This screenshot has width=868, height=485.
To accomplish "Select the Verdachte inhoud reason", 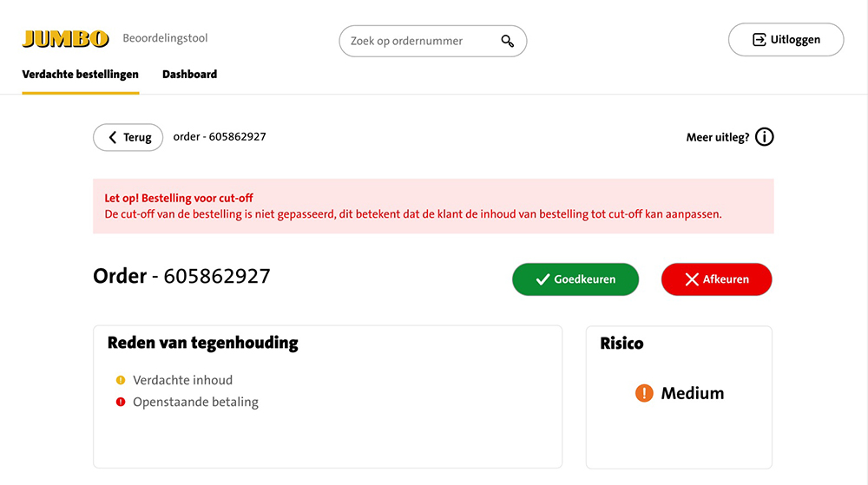I will [182, 380].
